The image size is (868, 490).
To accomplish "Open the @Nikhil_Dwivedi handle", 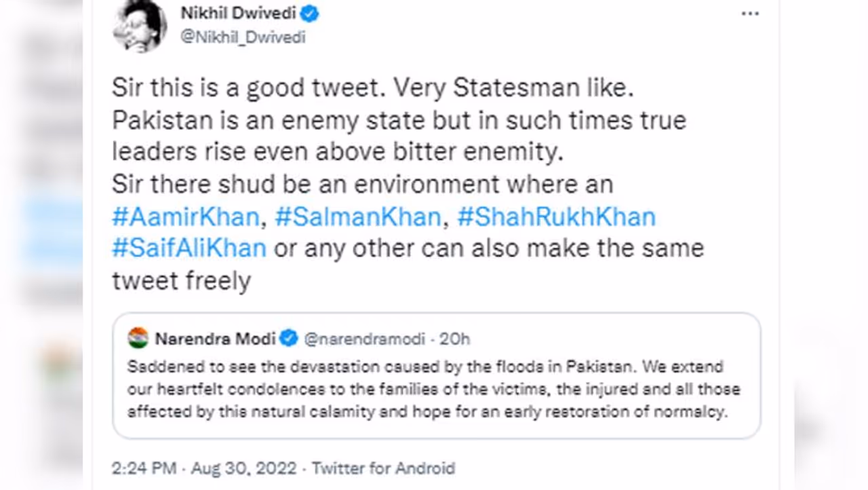I will point(242,37).
